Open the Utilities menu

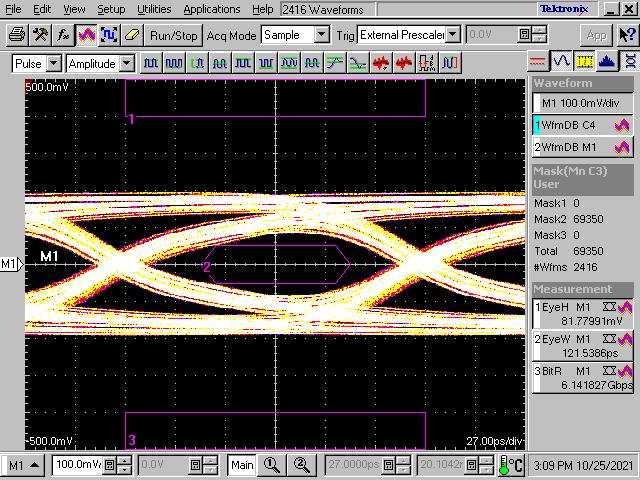click(x=154, y=9)
